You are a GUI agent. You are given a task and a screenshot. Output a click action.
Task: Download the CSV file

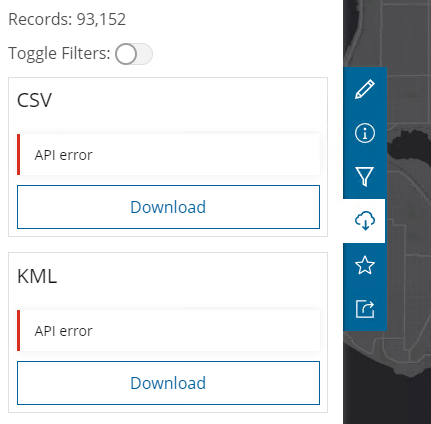(x=168, y=207)
